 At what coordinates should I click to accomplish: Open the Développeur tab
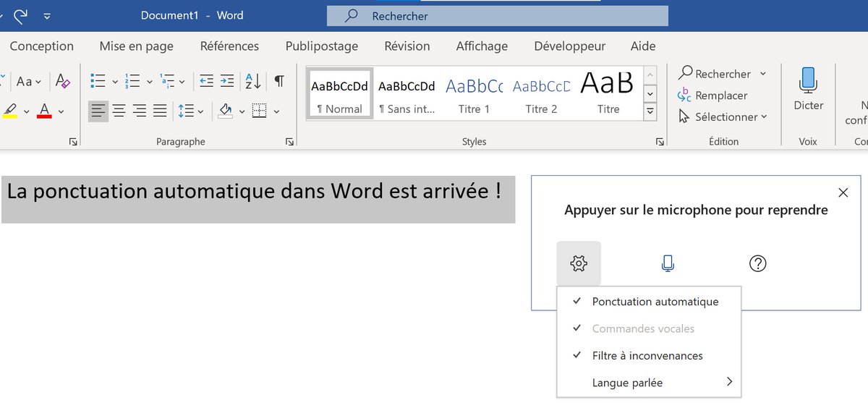click(x=570, y=46)
